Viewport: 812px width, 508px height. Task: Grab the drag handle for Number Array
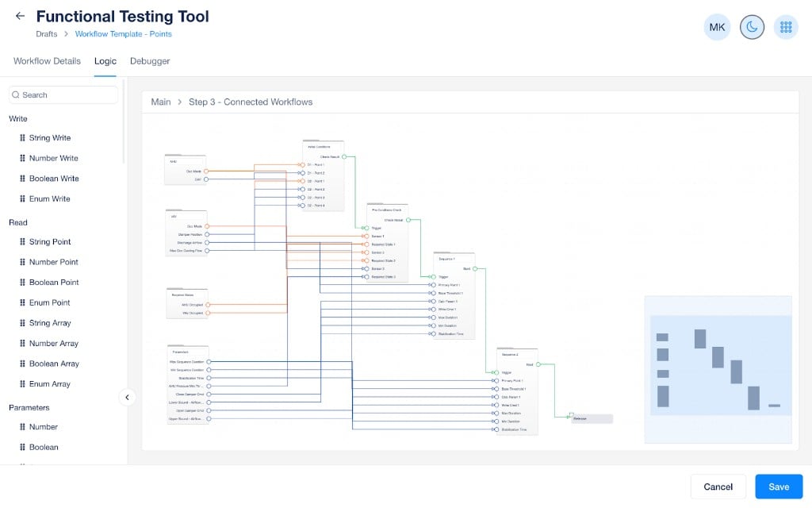coord(22,343)
